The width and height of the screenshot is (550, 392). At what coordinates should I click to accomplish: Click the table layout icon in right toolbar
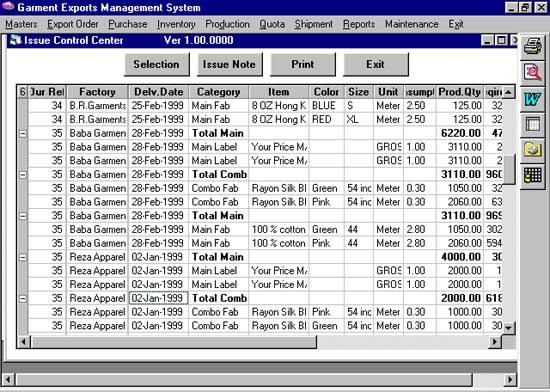(x=532, y=125)
